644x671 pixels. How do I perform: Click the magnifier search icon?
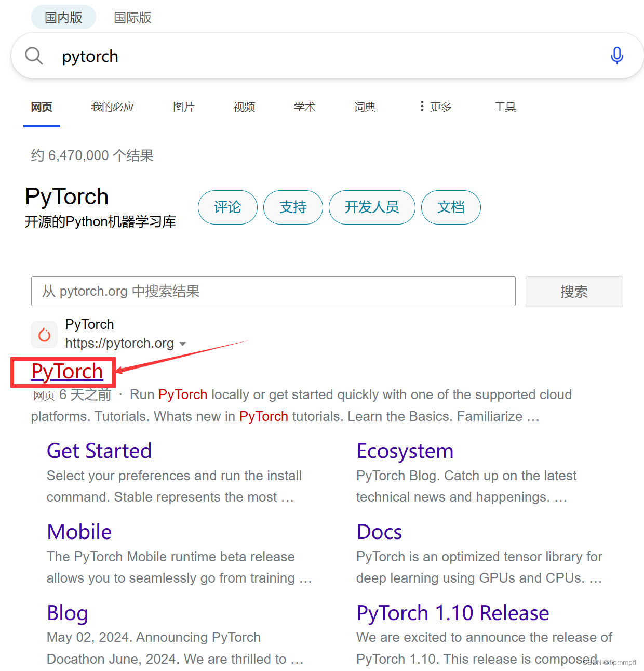(x=34, y=56)
